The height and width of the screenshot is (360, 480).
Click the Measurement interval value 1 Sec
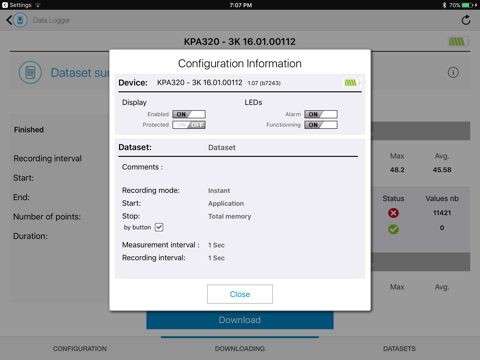point(216,245)
